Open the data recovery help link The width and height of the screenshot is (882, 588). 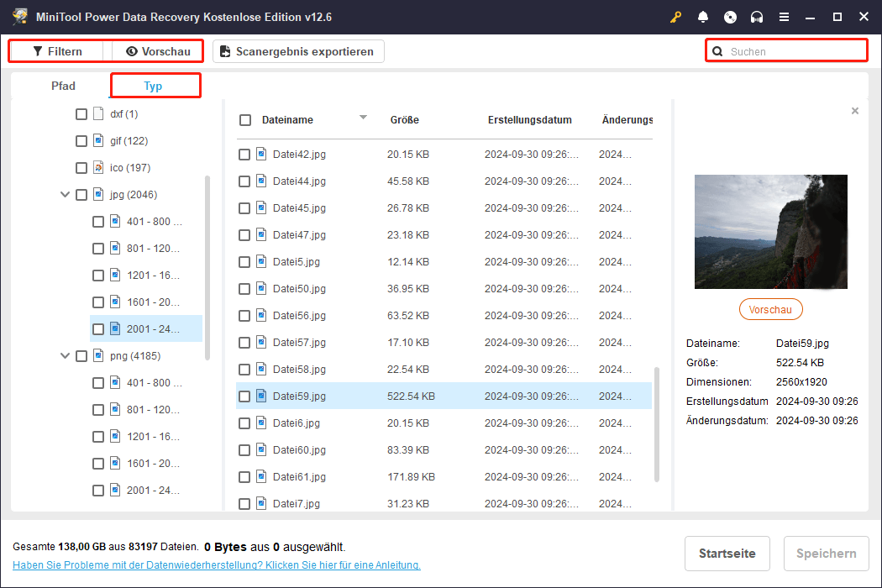pyautogui.click(x=217, y=565)
